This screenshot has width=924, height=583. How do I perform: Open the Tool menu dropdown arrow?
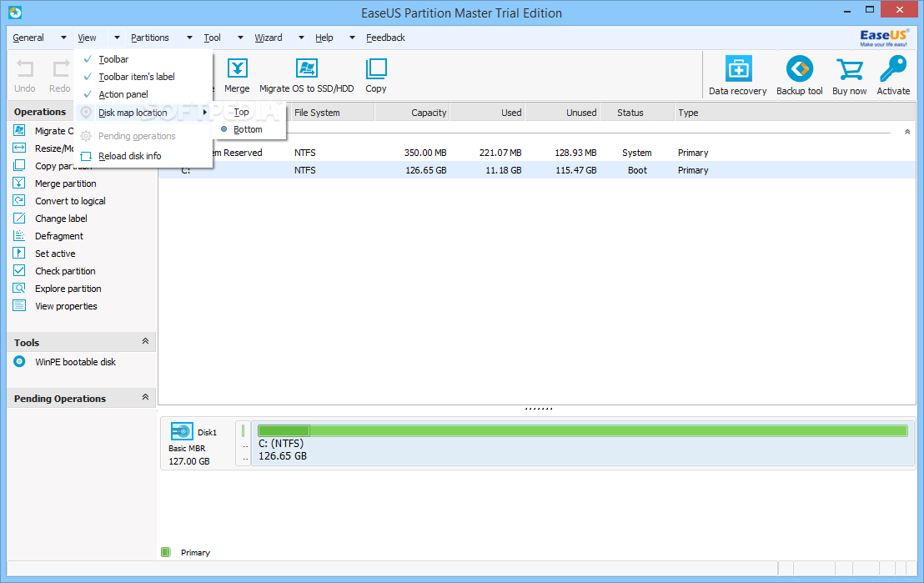click(240, 38)
